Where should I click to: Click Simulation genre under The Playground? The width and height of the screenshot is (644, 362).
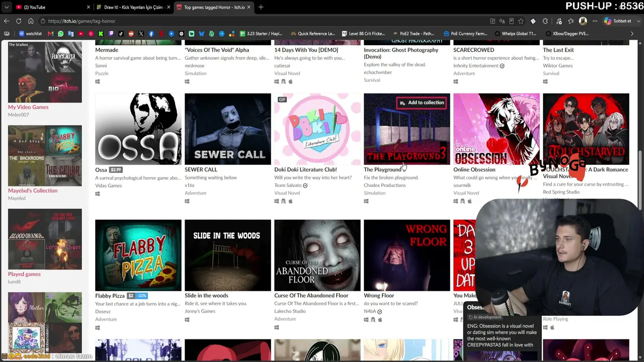375,193
